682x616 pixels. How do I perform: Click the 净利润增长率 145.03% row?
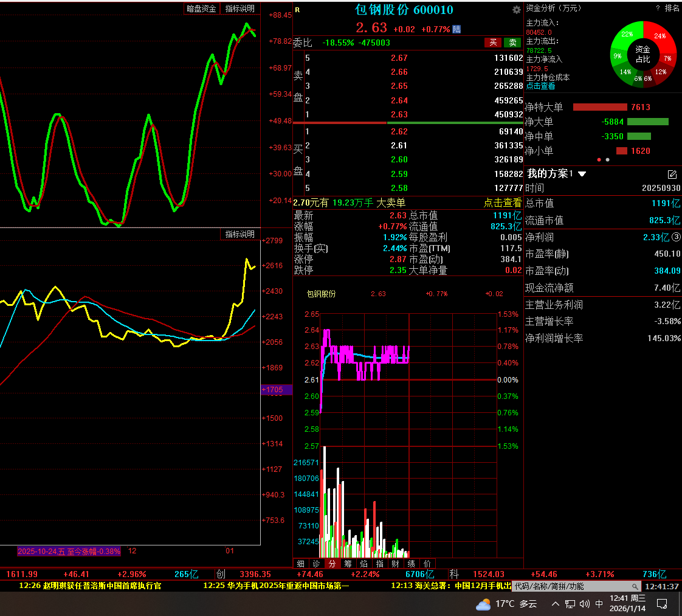603,338
